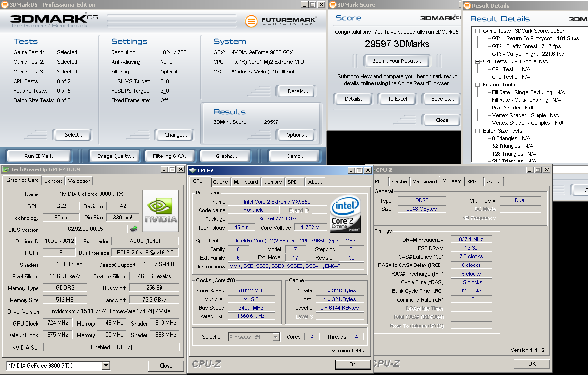
Task: Collapse the Game Tests tree node
Action: [478, 31]
